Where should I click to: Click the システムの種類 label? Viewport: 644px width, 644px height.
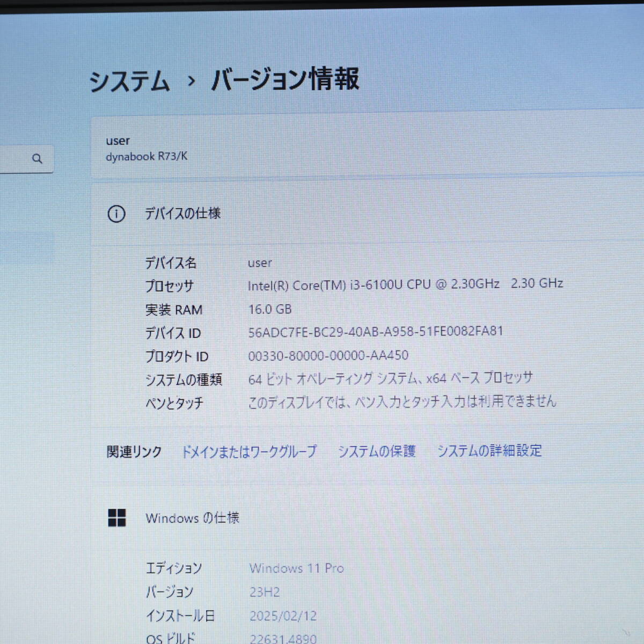(x=184, y=380)
